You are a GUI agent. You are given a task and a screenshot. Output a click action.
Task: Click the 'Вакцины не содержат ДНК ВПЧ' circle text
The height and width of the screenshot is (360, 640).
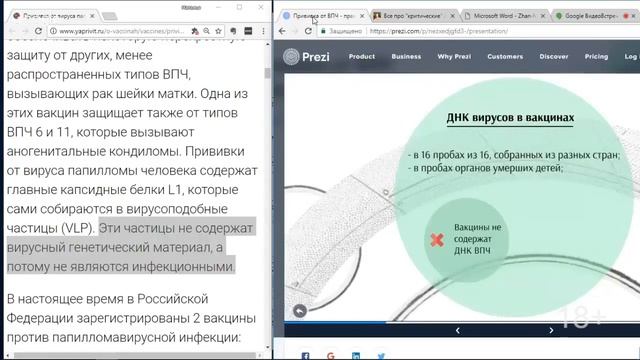click(x=478, y=239)
